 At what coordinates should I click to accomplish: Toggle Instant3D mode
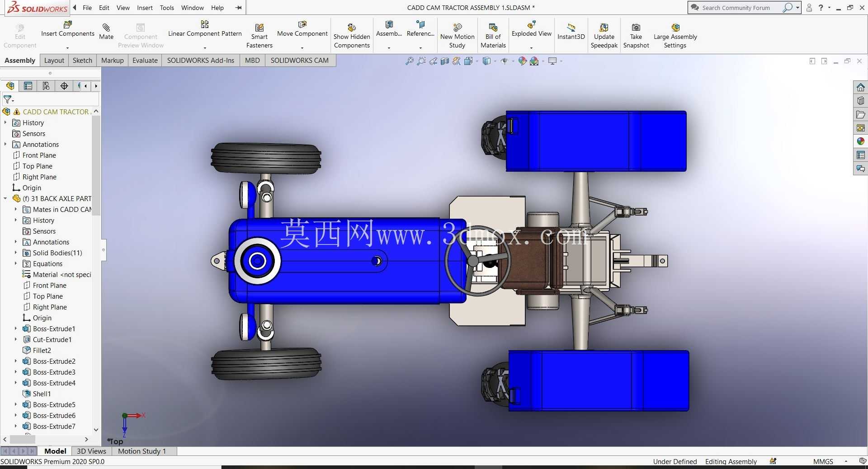click(571, 32)
